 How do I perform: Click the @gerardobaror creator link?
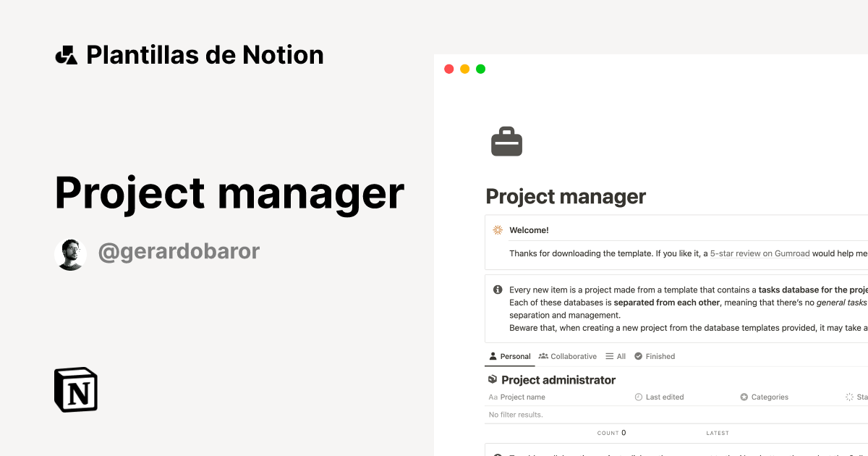(x=179, y=252)
